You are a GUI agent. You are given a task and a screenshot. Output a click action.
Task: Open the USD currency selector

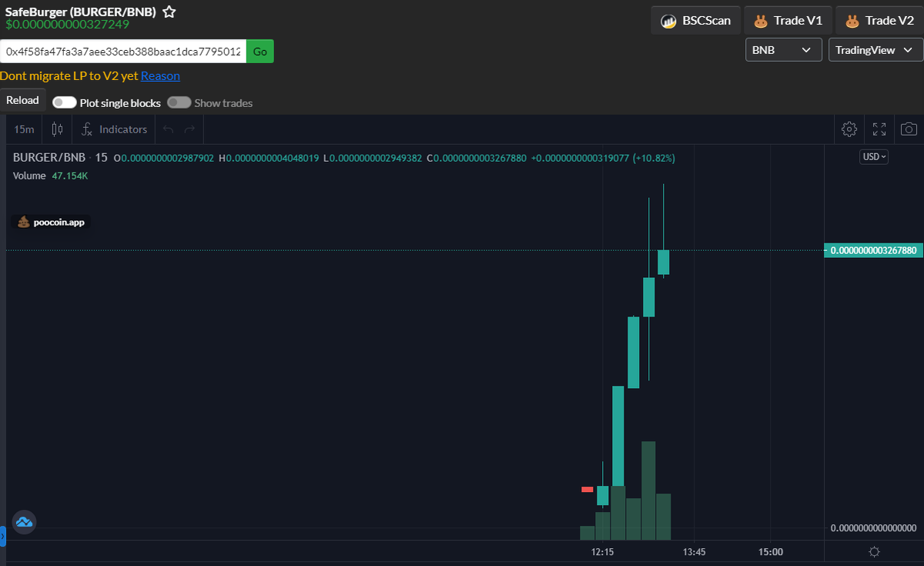coord(874,156)
